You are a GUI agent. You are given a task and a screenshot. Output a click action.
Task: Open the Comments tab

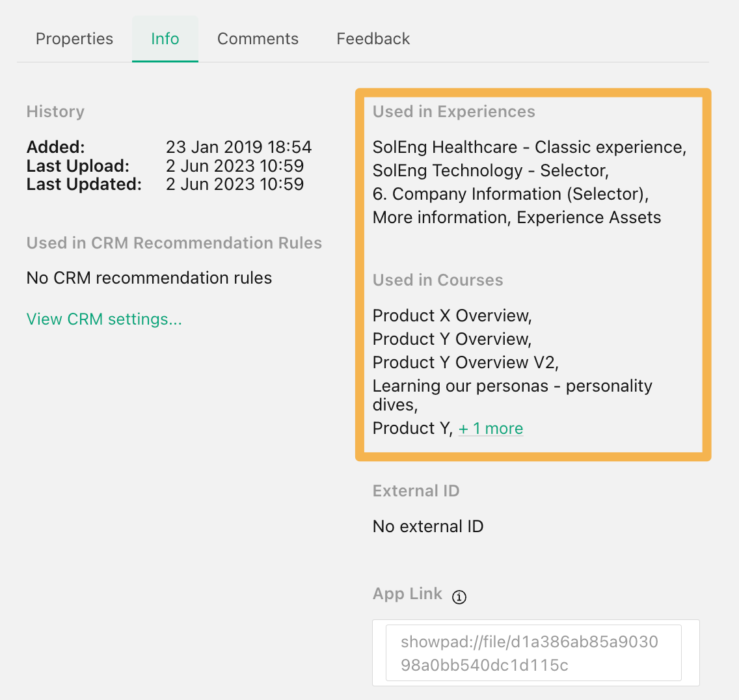pyautogui.click(x=258, y=38)
